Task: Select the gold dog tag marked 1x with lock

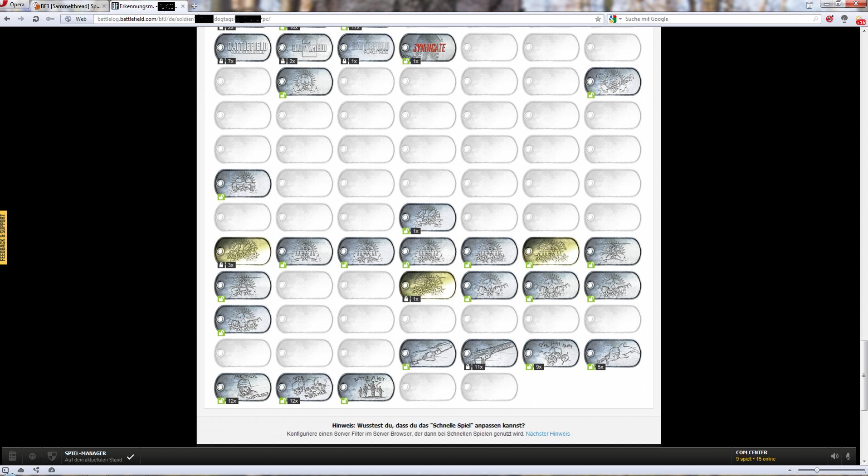Action: (x=428, y=286)
